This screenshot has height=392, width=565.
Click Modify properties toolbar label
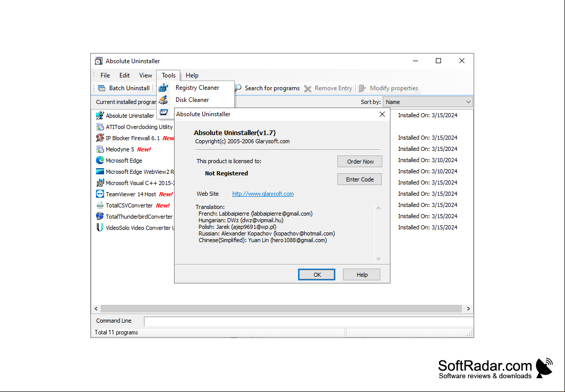coord(394,88)
